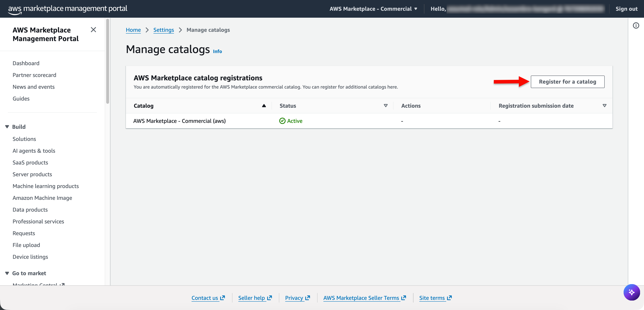This screenshot has height=310, width=644.
Task: Open Amazon Machine Image
Action: point(42,198)
